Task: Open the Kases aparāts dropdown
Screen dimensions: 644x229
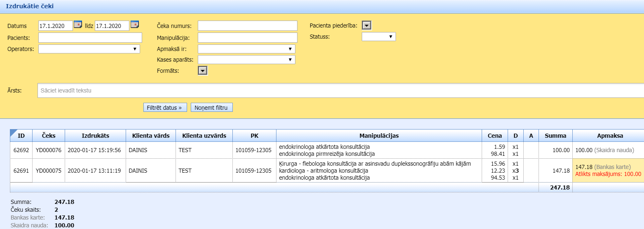Action: pos(246,60)
